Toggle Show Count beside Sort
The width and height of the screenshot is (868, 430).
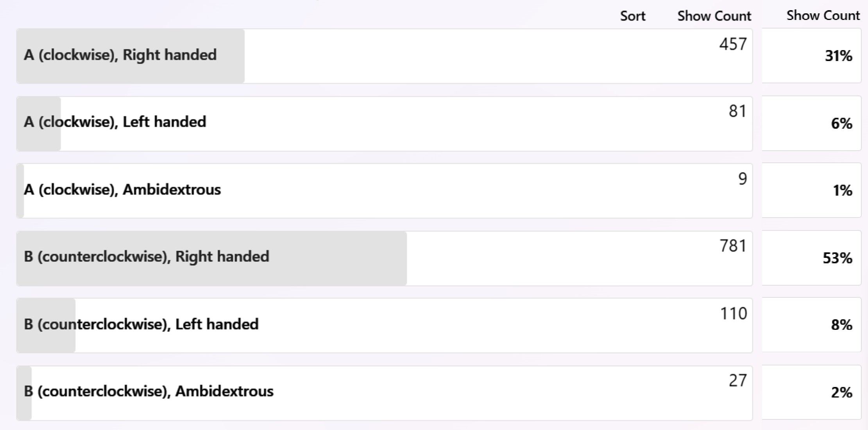coord(714,16)
